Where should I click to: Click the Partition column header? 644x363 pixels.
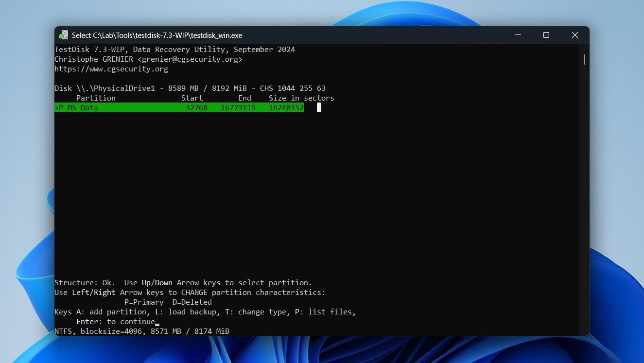96,98
